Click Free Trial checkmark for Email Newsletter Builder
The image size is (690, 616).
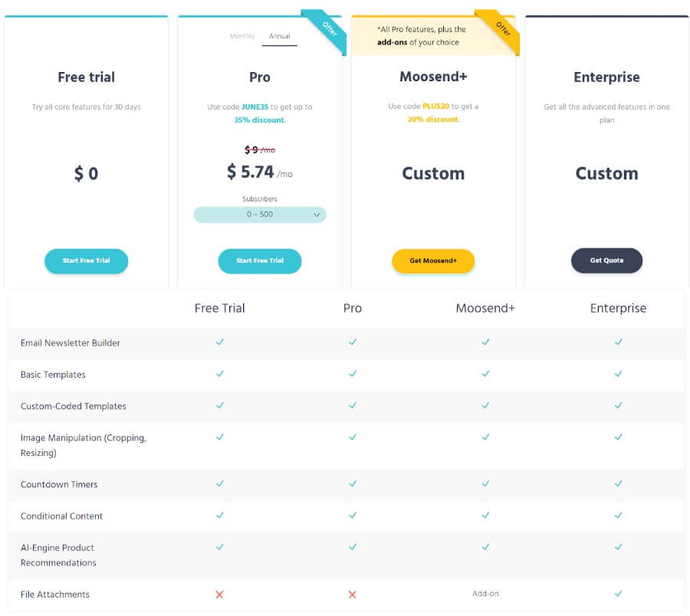[x=219, y=342]
